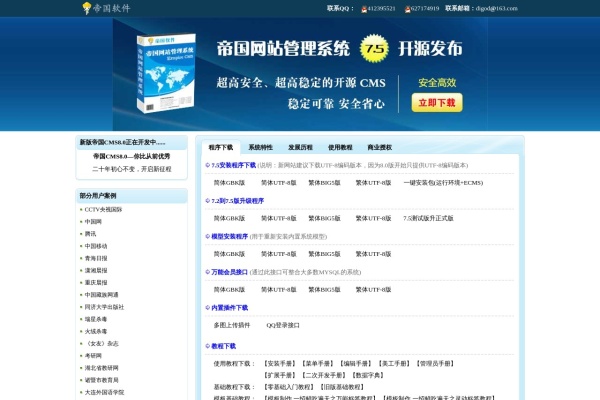Click QQ登录接口 plugin link
The height and width of the screenshot is (400, 600).
tap(283, 325)
